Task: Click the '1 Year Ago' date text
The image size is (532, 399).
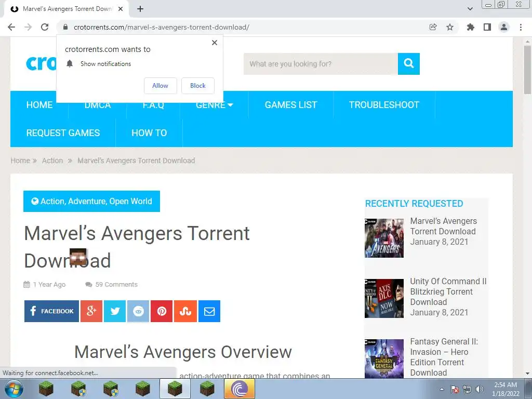Action: (x=49, y=284)
